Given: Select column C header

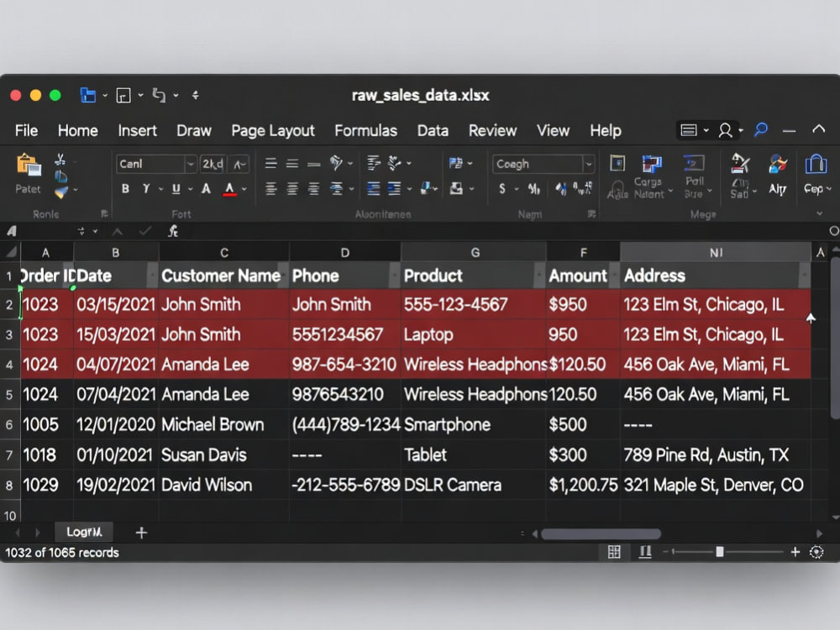Looking at the screenshot, I should pyautogui.click(x=224, y=252).
